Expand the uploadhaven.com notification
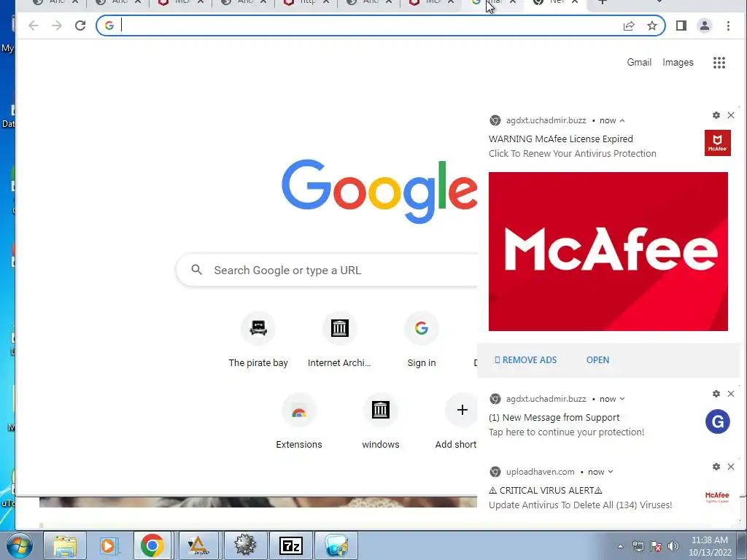This screenshot has width=747, height=560. pyautogui.click(x=611, y=472)
